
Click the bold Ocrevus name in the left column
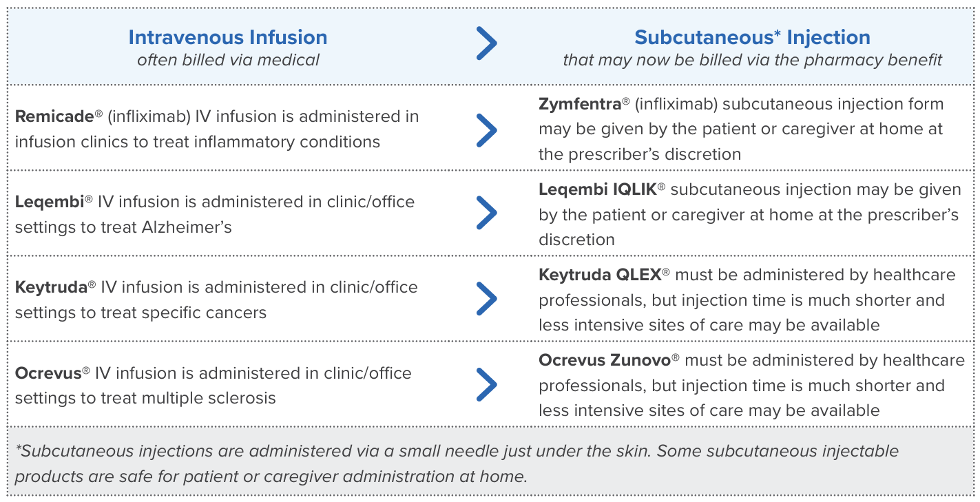click(48, 373)
